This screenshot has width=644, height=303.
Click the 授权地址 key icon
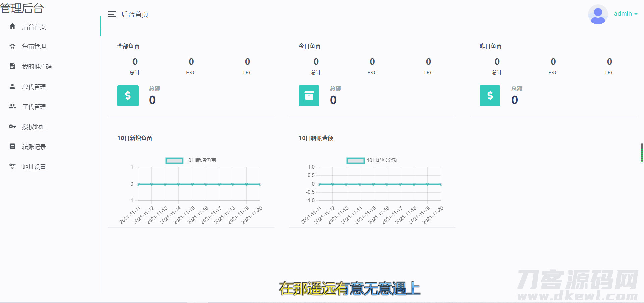[x=12, y=127]
